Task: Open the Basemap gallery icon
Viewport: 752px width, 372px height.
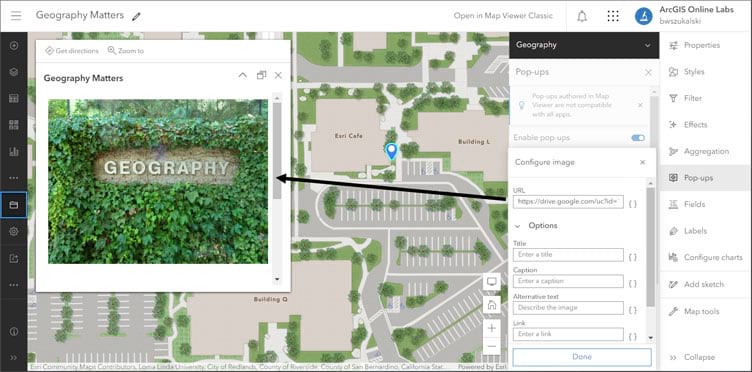Action: [14, 125]
